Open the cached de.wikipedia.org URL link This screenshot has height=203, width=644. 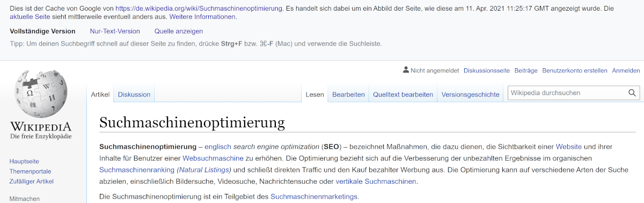199,9
